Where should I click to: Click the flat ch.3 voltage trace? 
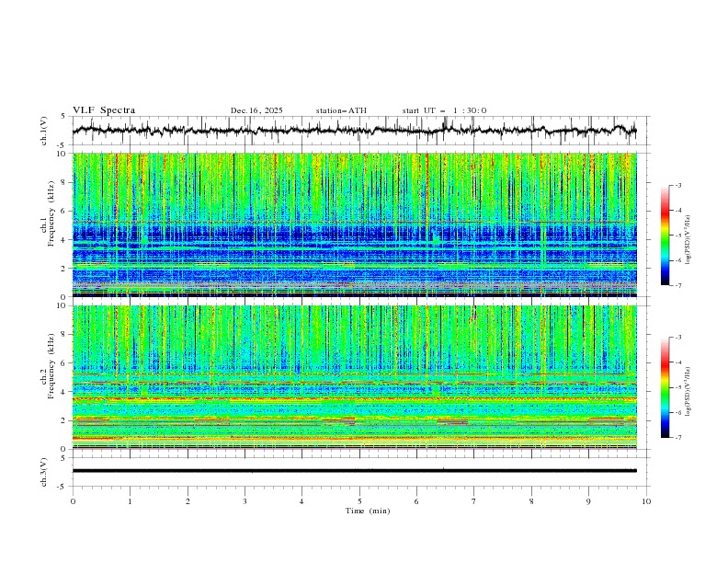click(354, 471)
